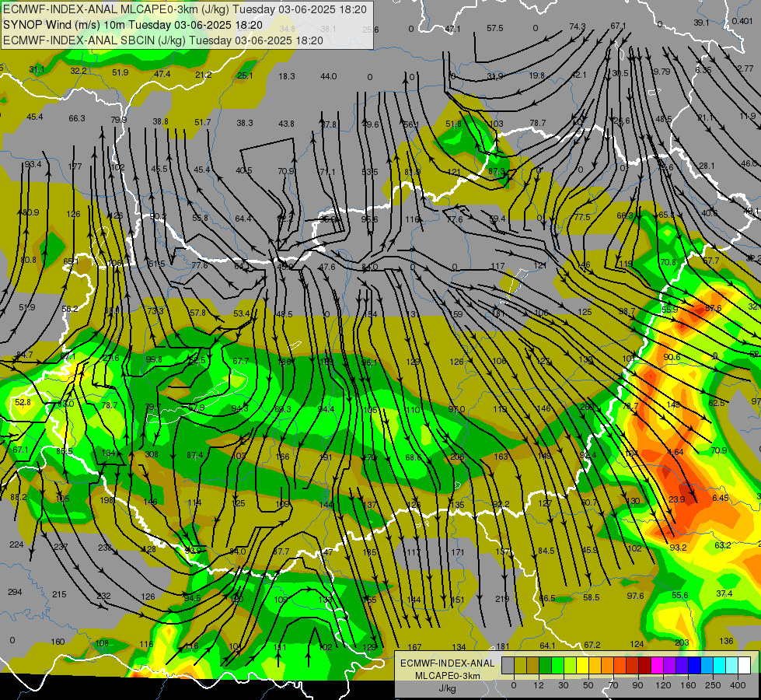Click the pure blue swatch in the legend
Viewport: 761px width, 700px height.
[695, 665]
